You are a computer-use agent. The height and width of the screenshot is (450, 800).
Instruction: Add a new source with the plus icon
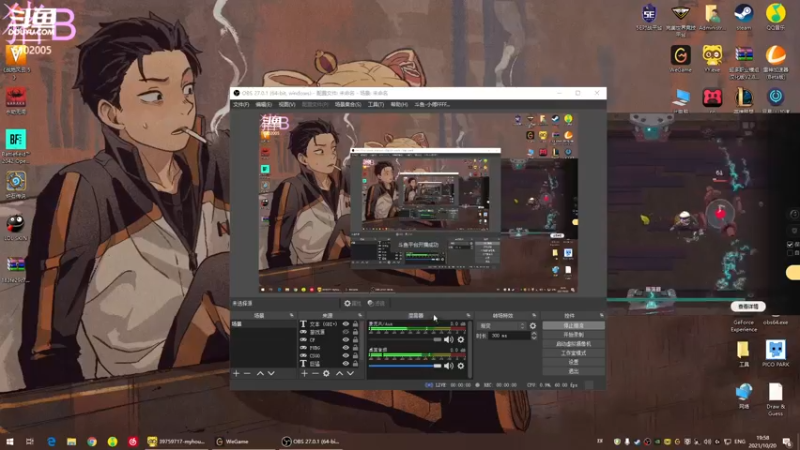point(304,373)
